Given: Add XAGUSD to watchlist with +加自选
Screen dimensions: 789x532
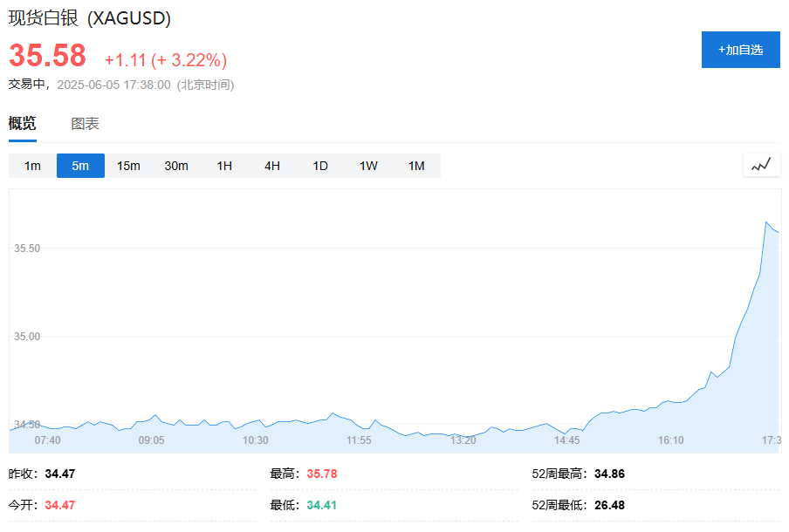Looking at the screenshot, I should pyautogui.click(x=741, y=50).
